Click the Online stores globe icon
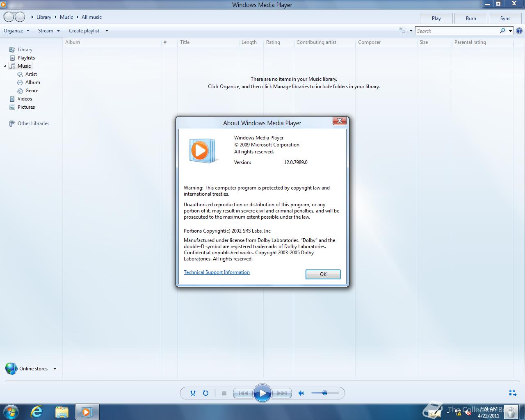 pyautogui.click(x=11, y=368)
